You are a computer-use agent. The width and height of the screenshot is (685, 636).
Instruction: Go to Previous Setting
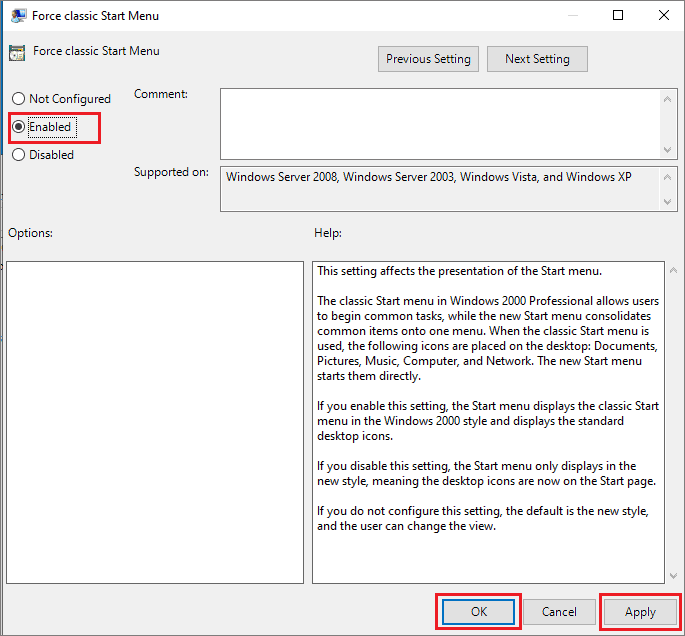click(428, 59)
